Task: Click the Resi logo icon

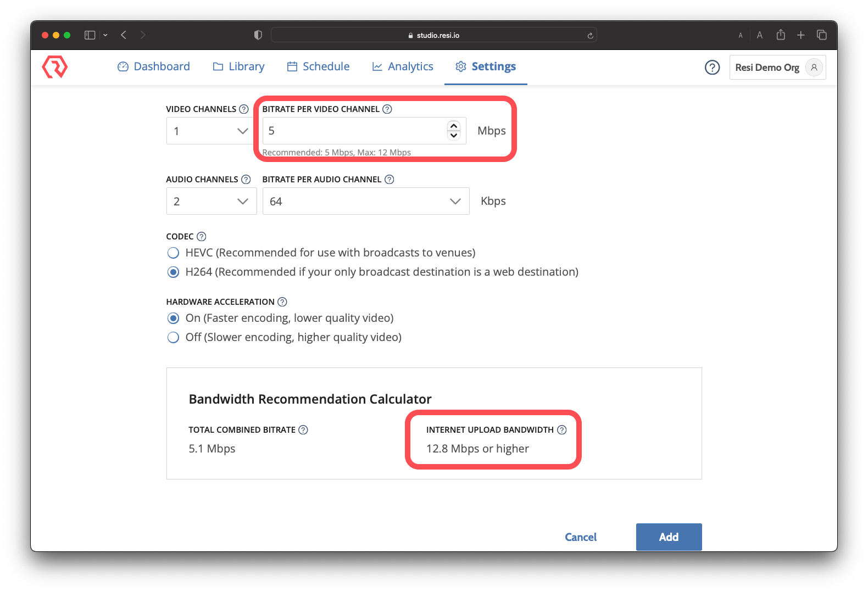Action: click(55, 67)
